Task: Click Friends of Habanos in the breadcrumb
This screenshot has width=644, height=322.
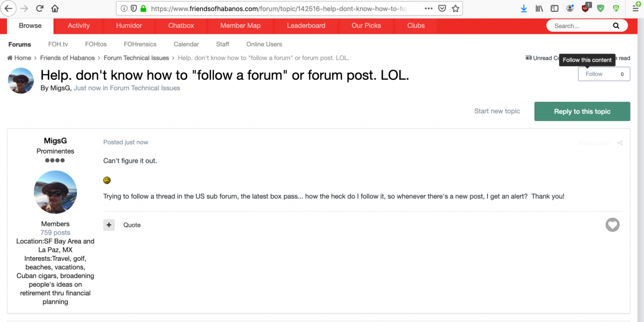Action: click(67, 58)
